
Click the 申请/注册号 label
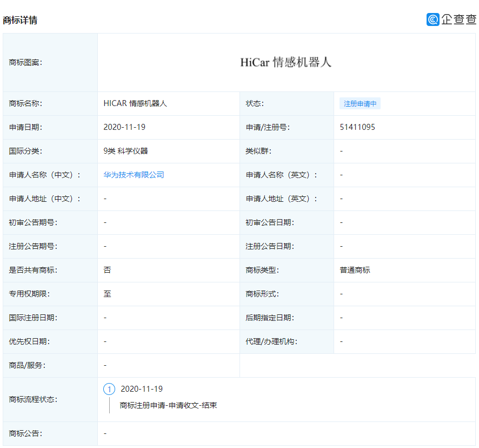pyautogui.click(x=268, y=127)
